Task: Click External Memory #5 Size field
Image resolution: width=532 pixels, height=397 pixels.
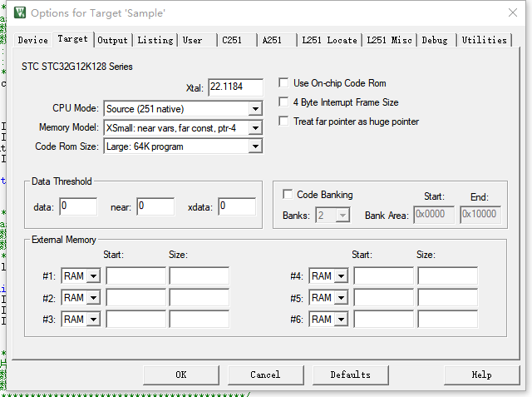Action: (x=448, y=297)
